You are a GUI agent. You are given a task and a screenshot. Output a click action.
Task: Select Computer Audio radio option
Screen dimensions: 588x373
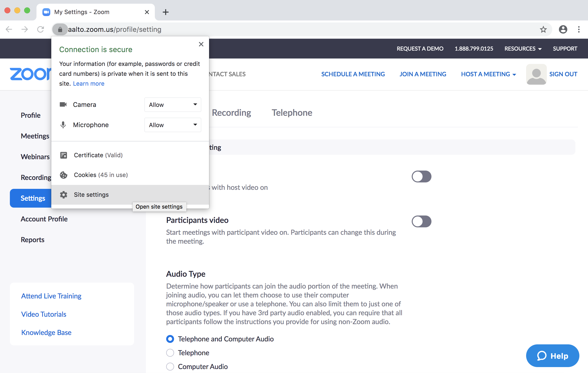[170, 367]
